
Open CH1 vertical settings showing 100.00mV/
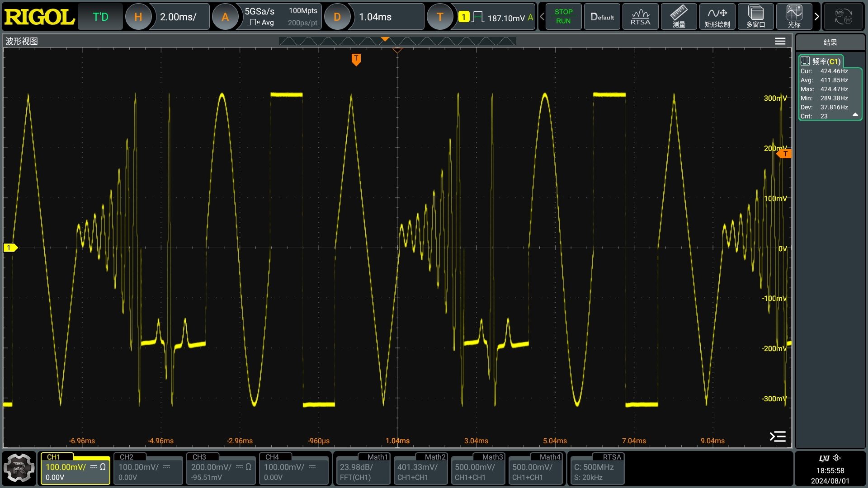pos(75,469)
